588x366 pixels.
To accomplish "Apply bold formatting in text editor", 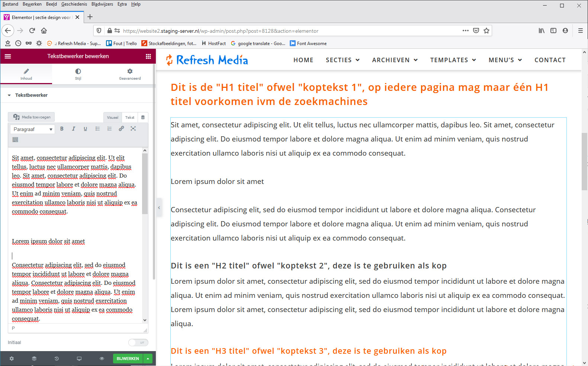I will 62,129.
